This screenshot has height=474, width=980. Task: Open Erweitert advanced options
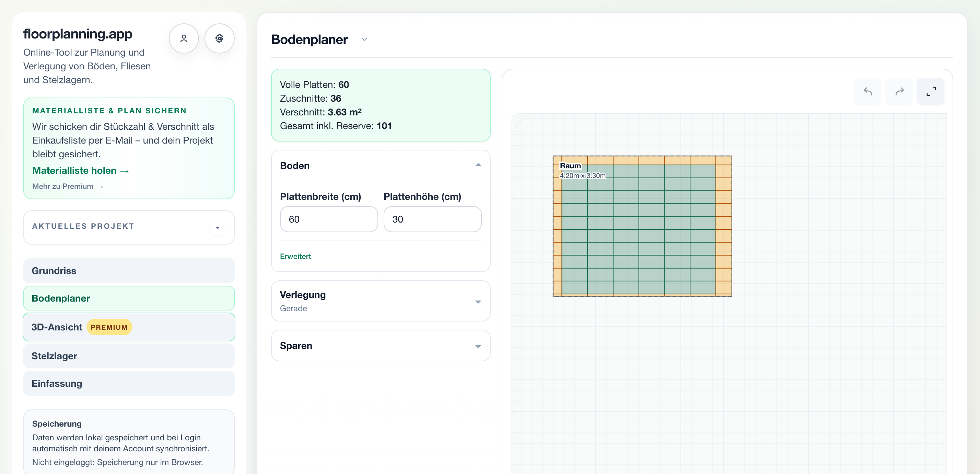click(295, 256)
